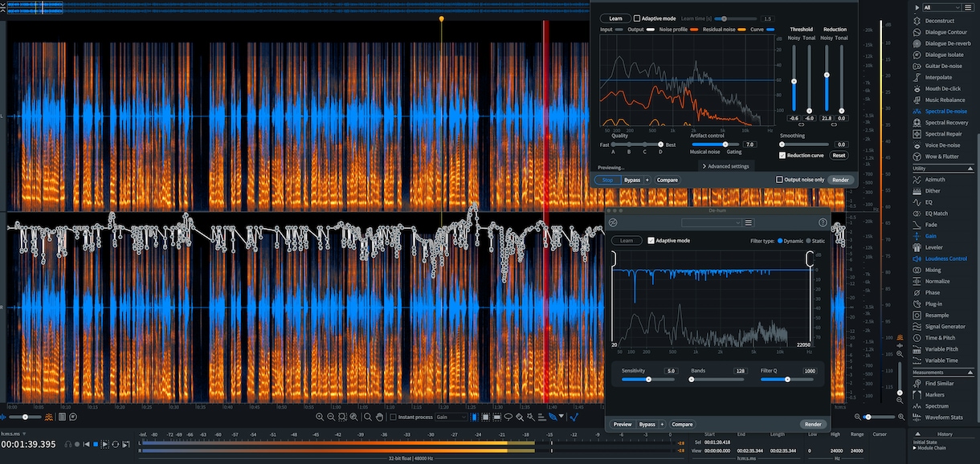Image resolution: width=980 pixels, height=464 pixels.
Task: Click Compare in the De-hum window
Action: [682, 424]
